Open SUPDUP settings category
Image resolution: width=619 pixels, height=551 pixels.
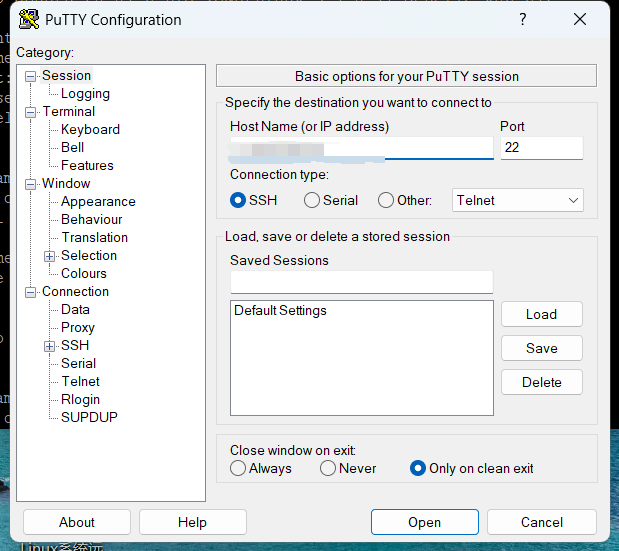(89, 418)
